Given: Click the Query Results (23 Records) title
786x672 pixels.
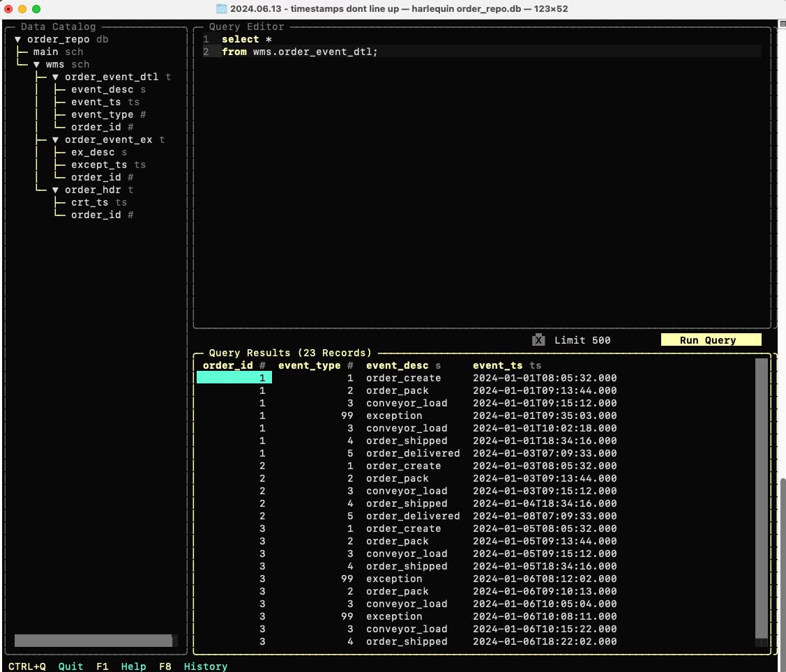Looking at the screenshot, I should (x=290, y=353).
